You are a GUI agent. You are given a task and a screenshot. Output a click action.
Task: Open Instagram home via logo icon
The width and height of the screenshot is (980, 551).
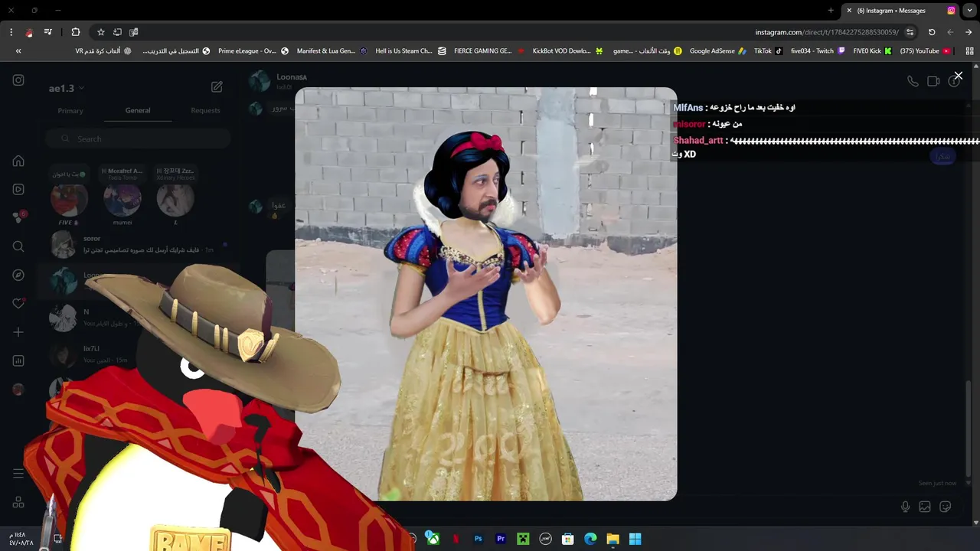(18, 80)
